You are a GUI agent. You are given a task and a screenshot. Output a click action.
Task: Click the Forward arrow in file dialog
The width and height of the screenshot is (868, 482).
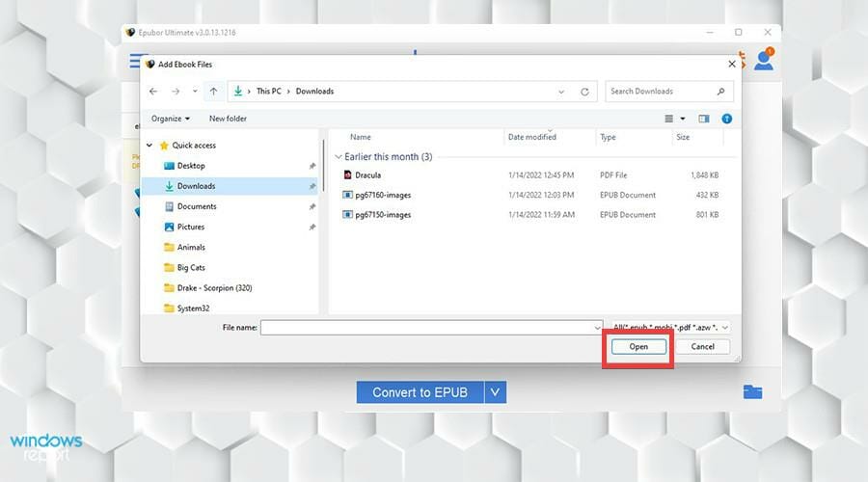[x=176, y=92]
